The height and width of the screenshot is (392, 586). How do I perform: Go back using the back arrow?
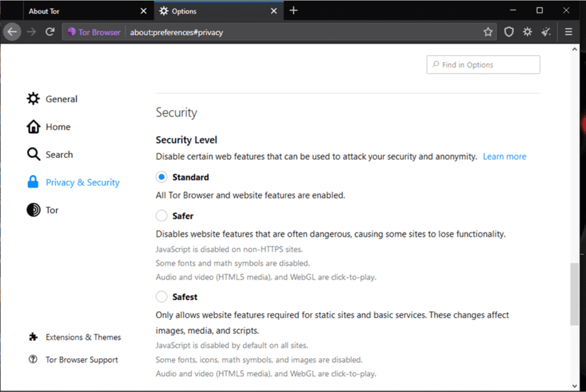[x=12, y=32]
